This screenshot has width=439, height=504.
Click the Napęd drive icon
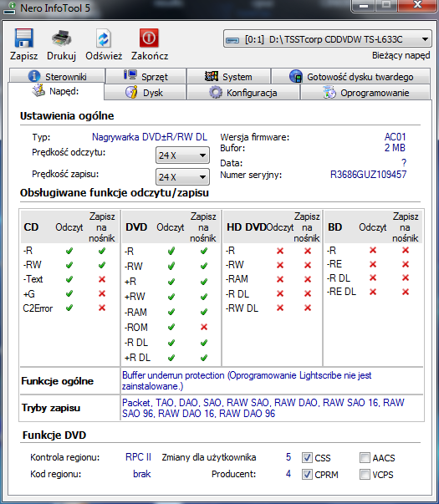click(x=38, y=90)
